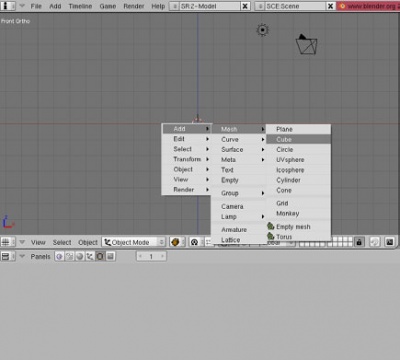Select Cube from the Mesh submenu
Image resolution: width=400 pixels, height=360 pixels.
[x=298, y=139]
